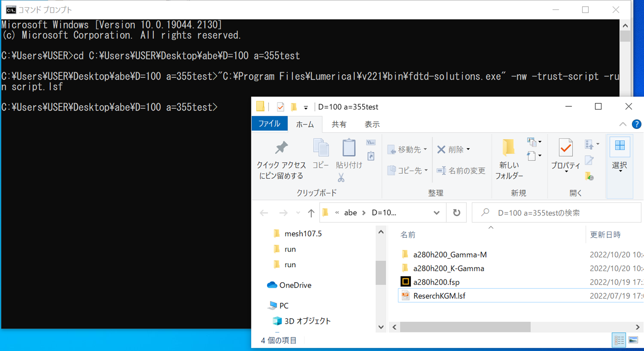Screen dimensions: 644x351
Task: Click the navigation pane up scroll arrow
Action: (x=381, y=232)
